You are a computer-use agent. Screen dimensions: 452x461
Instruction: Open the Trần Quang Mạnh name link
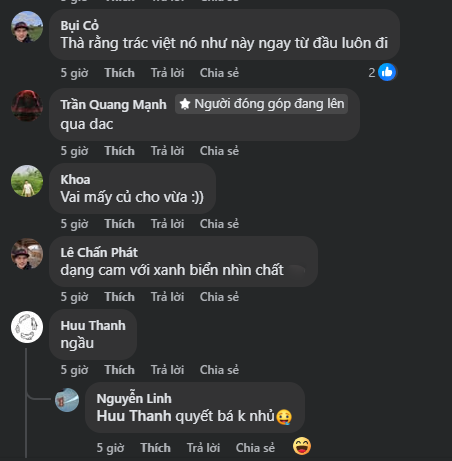[x=113, y=105]
